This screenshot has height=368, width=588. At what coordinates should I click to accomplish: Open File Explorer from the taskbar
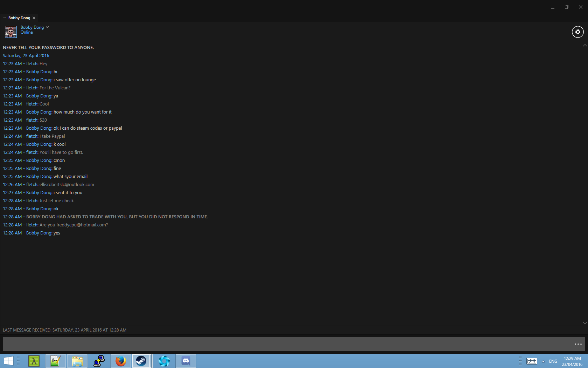[x=77, y=361]
